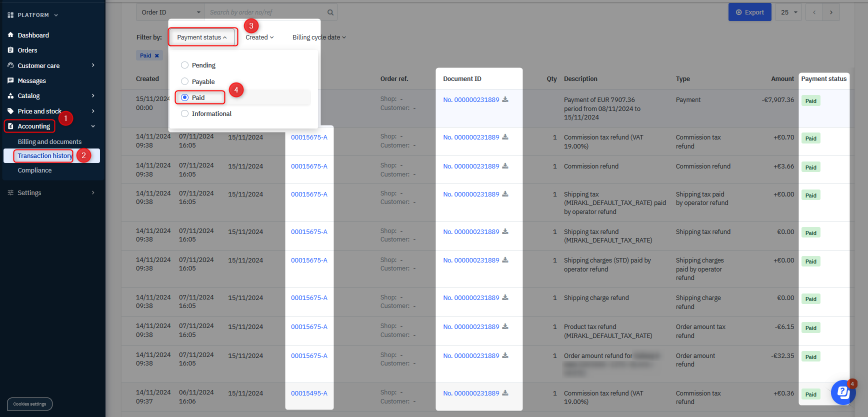Click the Amount column header

click(782, 78)
